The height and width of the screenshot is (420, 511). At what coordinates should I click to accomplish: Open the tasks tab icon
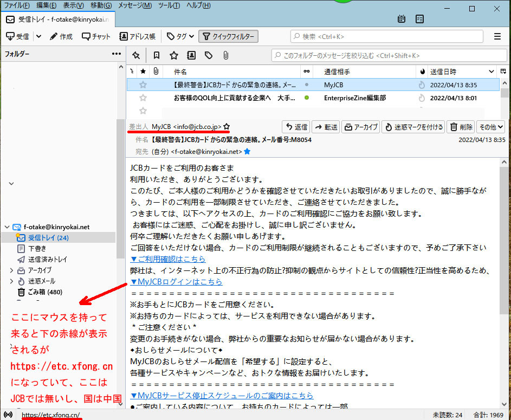pos(420,19)
